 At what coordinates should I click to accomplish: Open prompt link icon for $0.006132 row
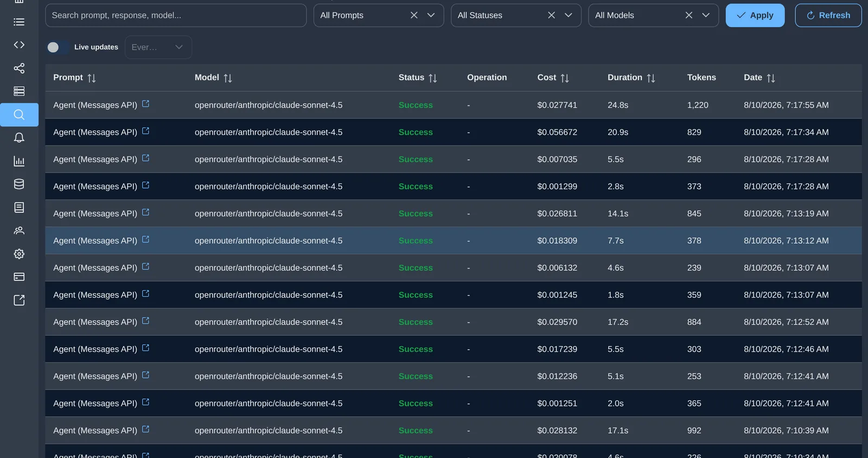coord(145,266)
